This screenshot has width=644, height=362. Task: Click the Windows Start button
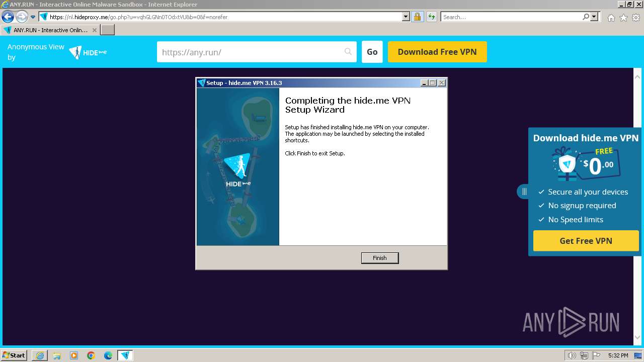point(14,355)
